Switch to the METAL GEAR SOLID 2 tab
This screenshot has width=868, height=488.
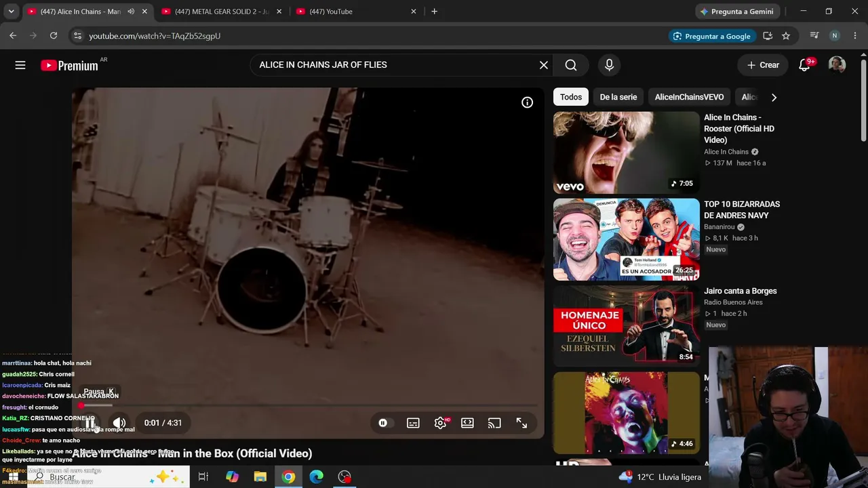click(x=221, y=12)
